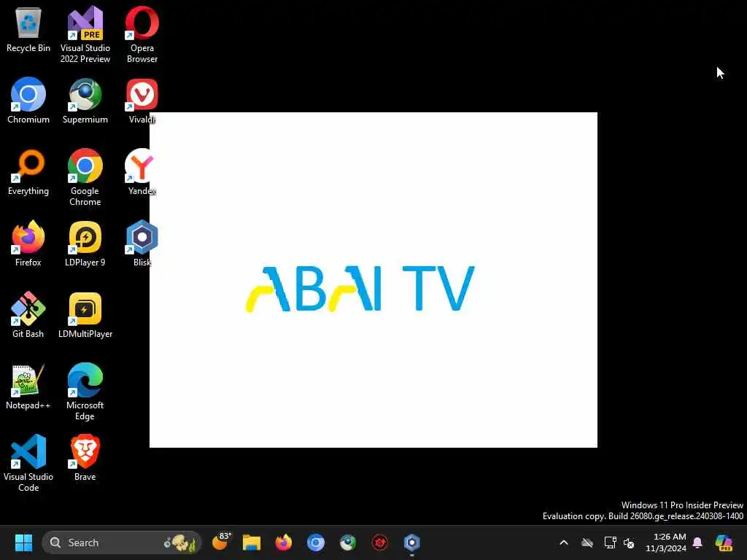747x560 pixels.
Task: Open Chromium from the taskbar
Action: click(315, 542)
